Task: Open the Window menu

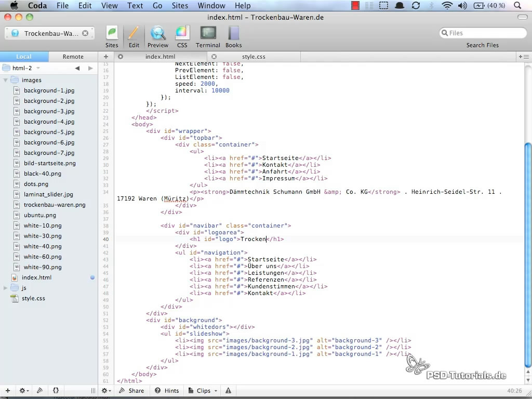Action: click(211, 5)
